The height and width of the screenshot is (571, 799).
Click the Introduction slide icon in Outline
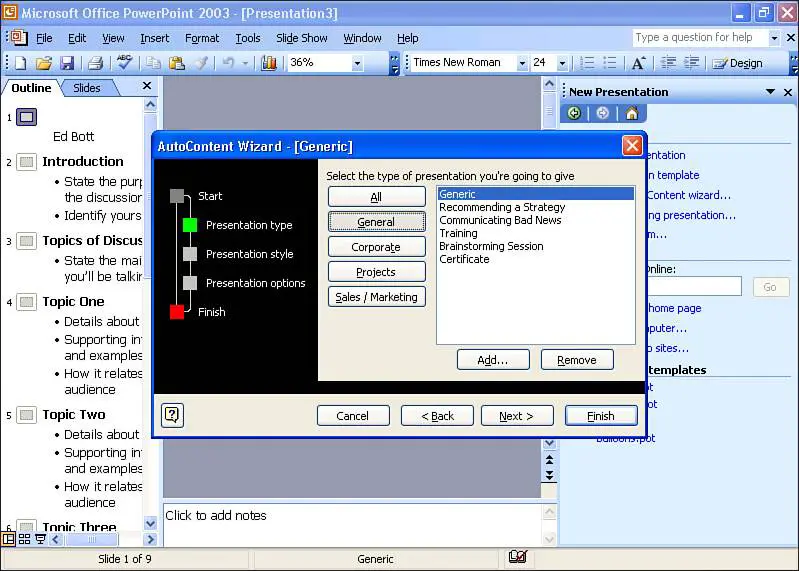[26, 162]
